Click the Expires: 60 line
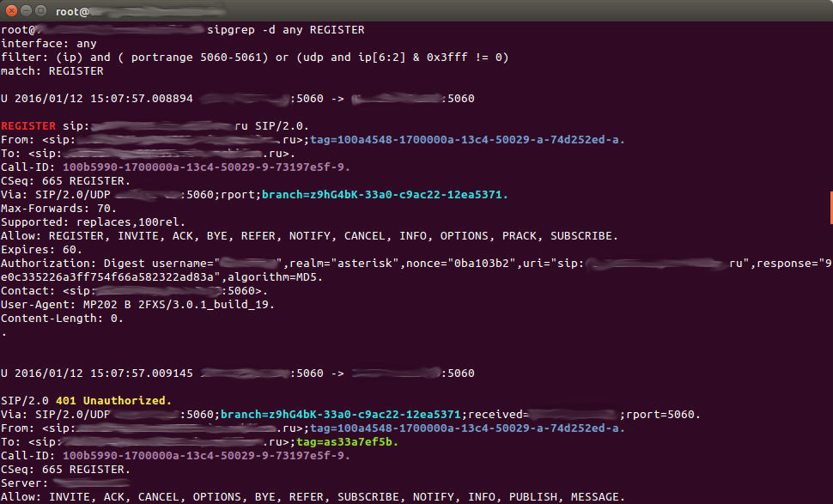The width and height of the screenshot is (833, 504). (x=37, y=249)
